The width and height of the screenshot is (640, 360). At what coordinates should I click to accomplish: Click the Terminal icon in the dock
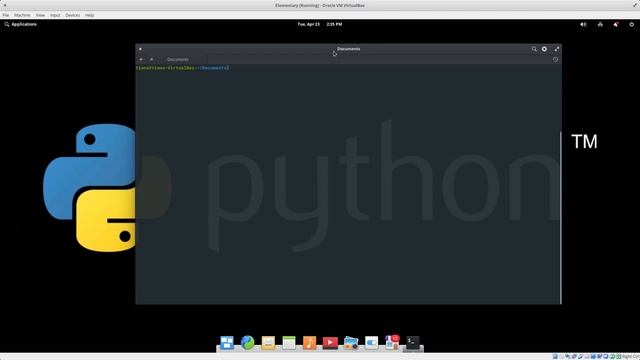point(413,342)
